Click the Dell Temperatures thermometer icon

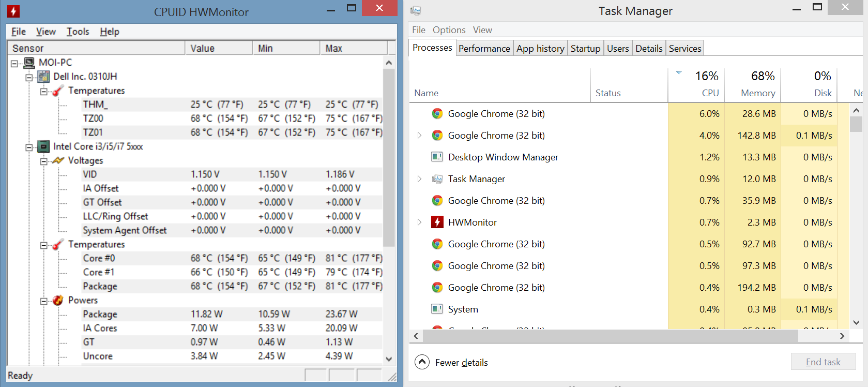(58, 91)
